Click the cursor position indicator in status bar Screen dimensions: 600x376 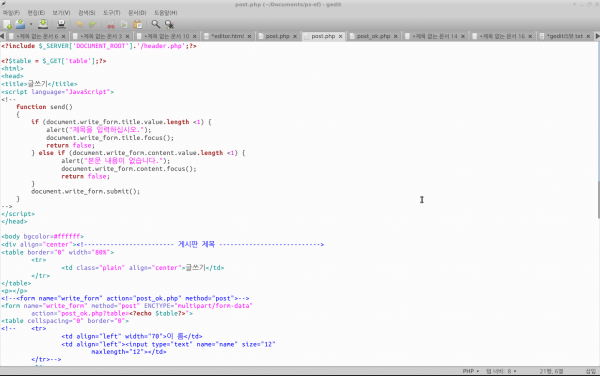click(x=551, y=371)
